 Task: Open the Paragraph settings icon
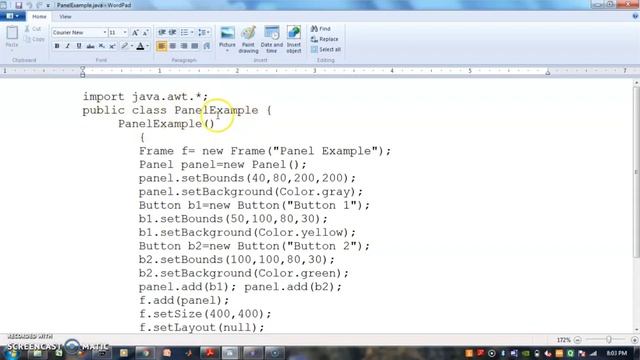(207, 46)
